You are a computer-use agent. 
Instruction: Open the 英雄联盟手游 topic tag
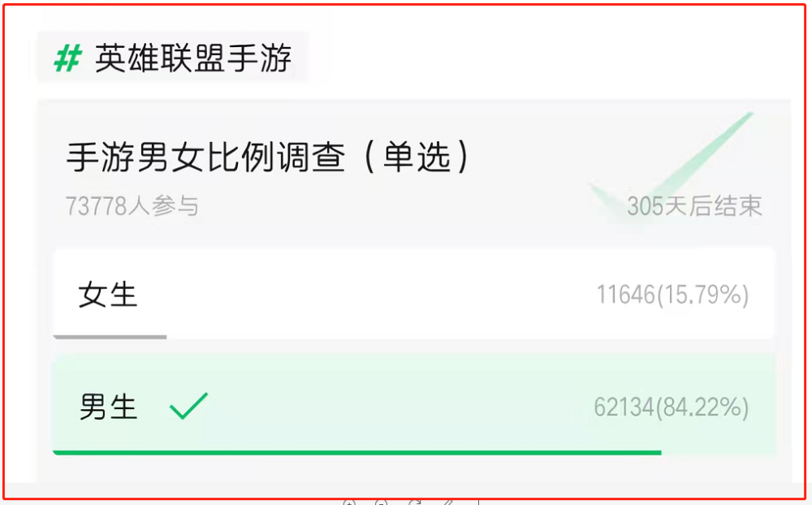(173, 57)
